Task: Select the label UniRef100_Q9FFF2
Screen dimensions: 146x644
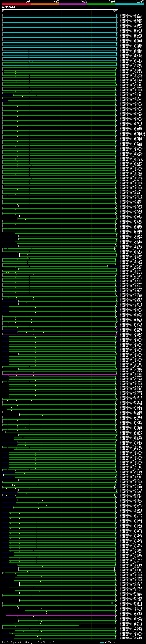Action: [131, 60]
